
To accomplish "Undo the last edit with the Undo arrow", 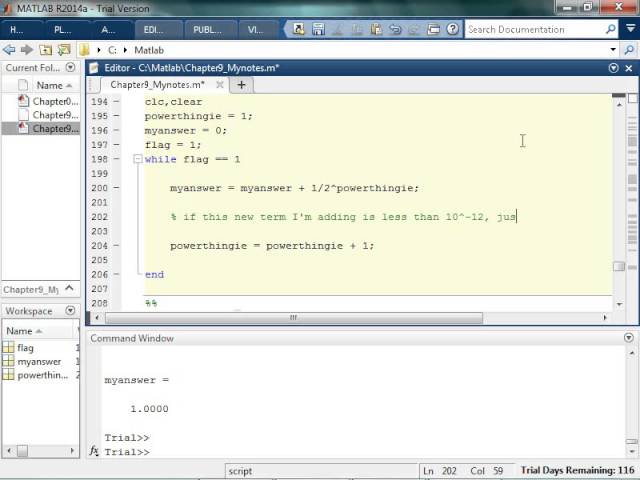I will click(x=395, y=29).
